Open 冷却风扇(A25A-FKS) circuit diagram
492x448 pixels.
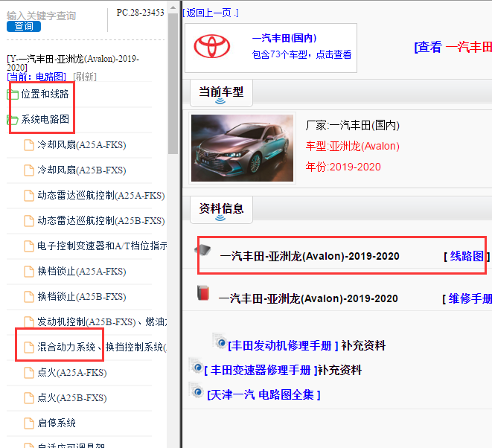click(x=82, y=145)
